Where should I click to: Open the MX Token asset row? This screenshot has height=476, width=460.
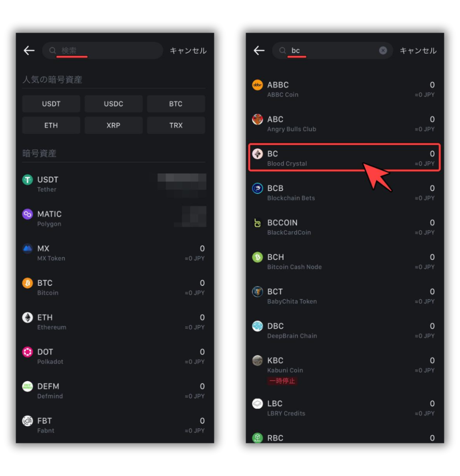tap(115, 253)
